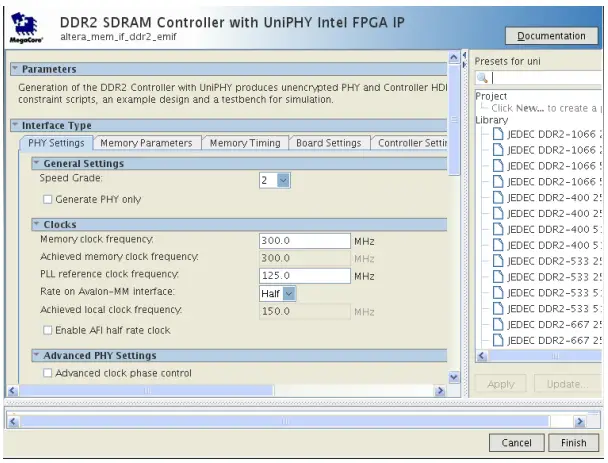
Task: Click the parameters horizontal scrollbar thumb
Action: click(147, 390)
